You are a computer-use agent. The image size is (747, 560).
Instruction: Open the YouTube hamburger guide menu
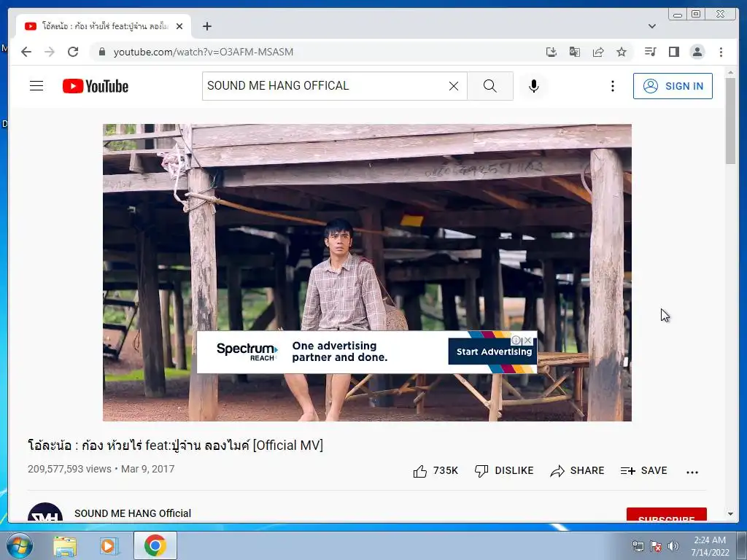point(36,86)
